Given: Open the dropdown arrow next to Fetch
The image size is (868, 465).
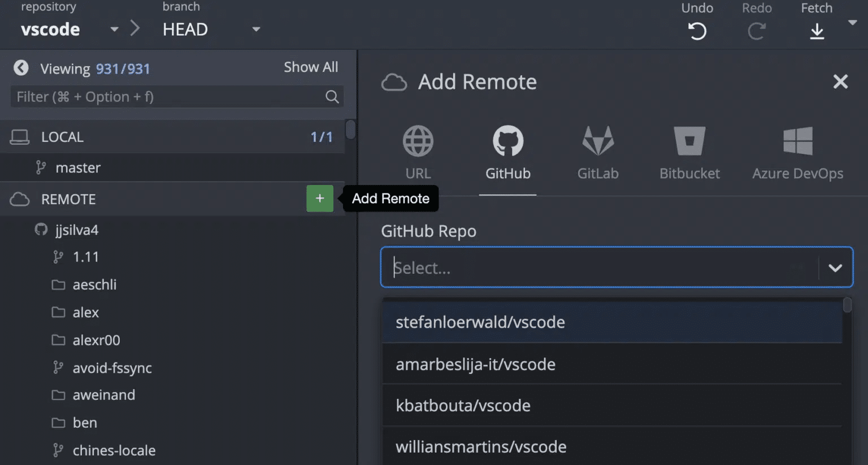Looking at the screenshot, I should [x=853, y=23].
